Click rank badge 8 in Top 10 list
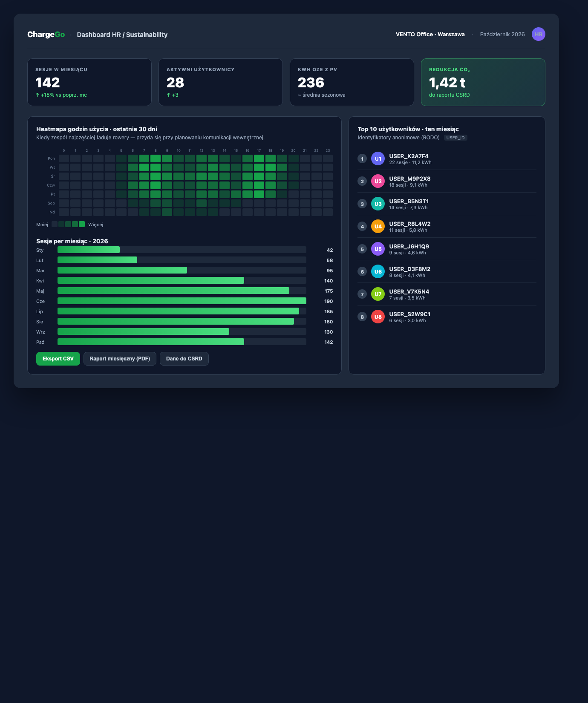 (362, 317)
